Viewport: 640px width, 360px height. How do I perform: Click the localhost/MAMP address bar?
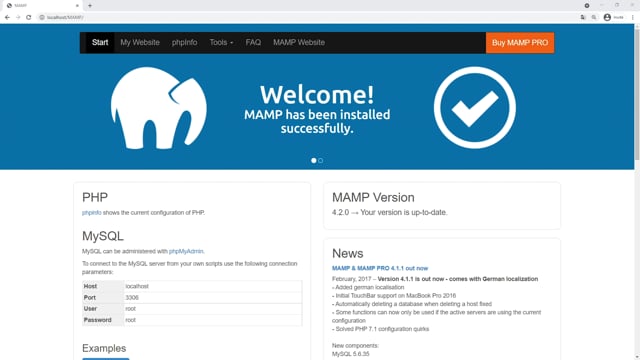[306, 18]
